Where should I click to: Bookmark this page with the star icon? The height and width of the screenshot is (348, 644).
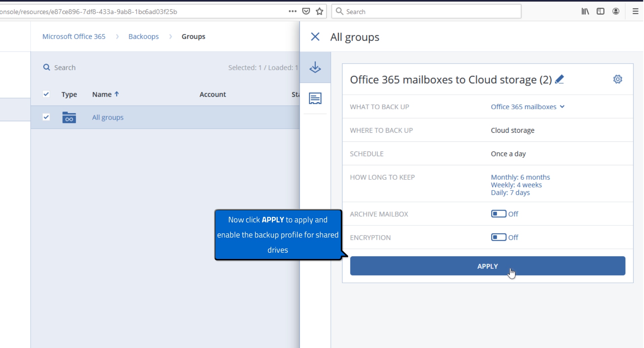click(x=320, y=11)
